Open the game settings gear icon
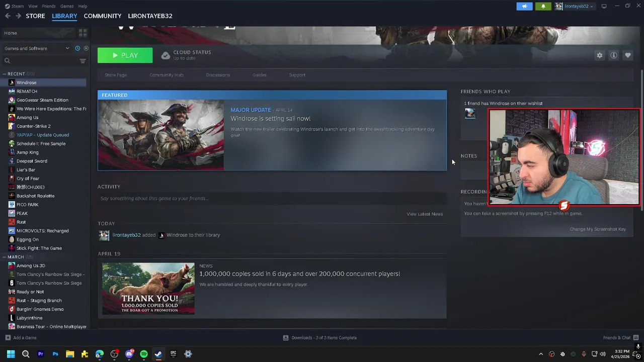644x362 pixels. pyautogui.click(x=599, y=55)
